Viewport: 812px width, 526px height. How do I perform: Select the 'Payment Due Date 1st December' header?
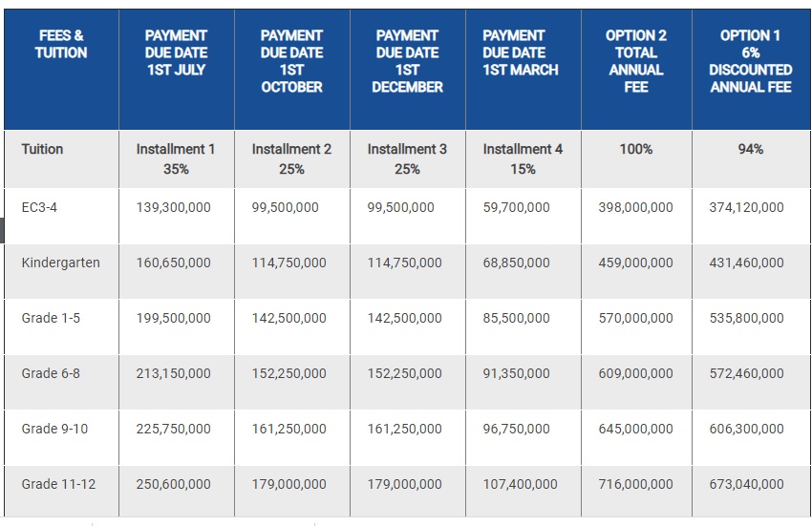tap(407, 61)
